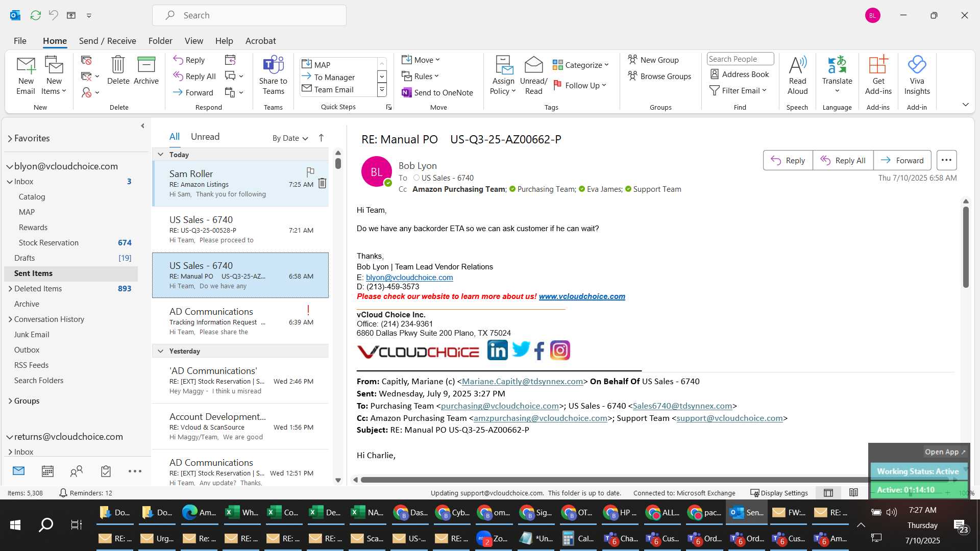Open the Rules dropdown
Viewport: 980px width, 551px height.
pyautogui.click(x=420, y=76)
